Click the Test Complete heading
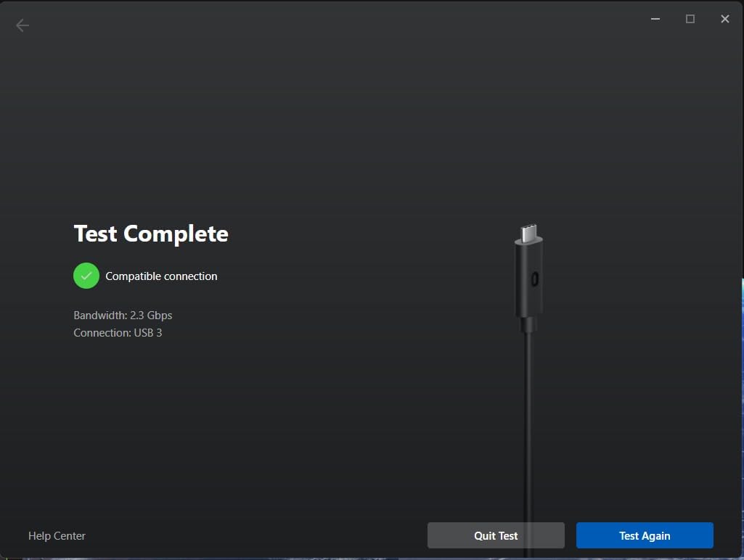Screen dimensions: 744x560 [151, 234]
